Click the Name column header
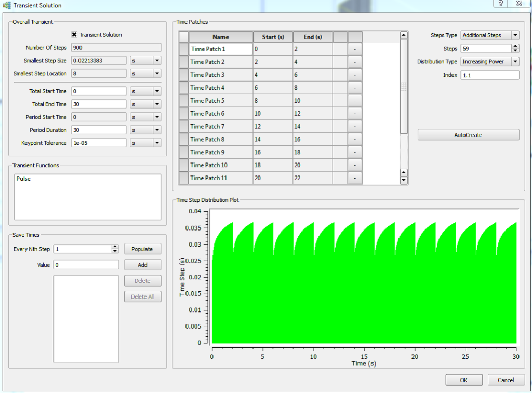The height and width of the screenshot is (393, 532). pyautogui.click(x=220, y=37)
